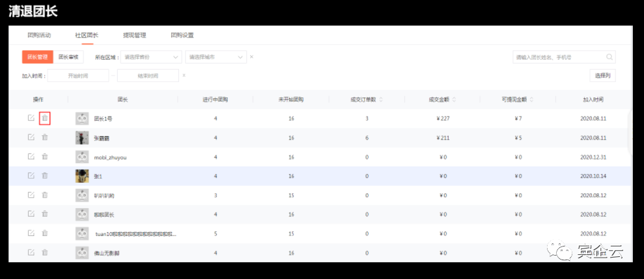Screen dimensions: 644x279
Task: Delete the tuan10 leader row
Action: [45, 233]
